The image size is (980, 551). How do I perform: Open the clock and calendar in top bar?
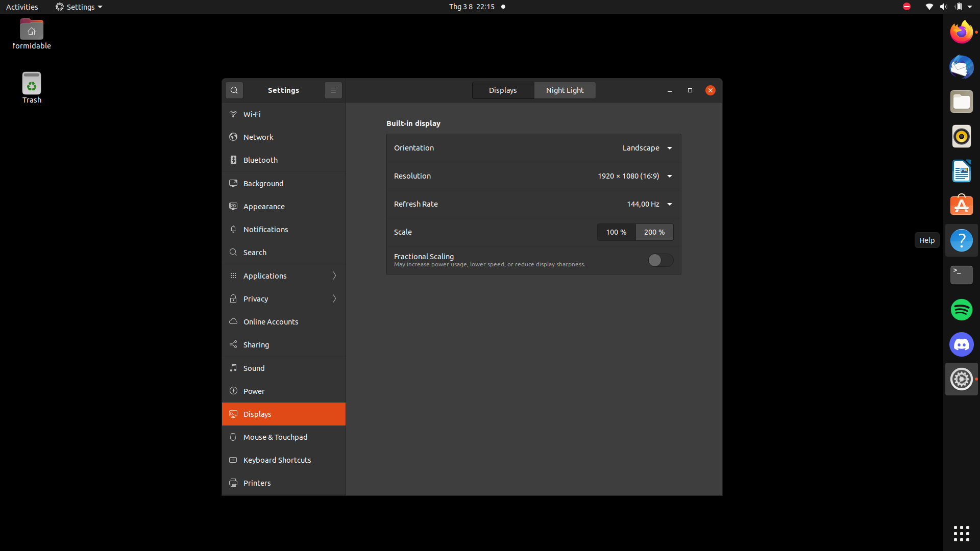(x=472, y=7)
